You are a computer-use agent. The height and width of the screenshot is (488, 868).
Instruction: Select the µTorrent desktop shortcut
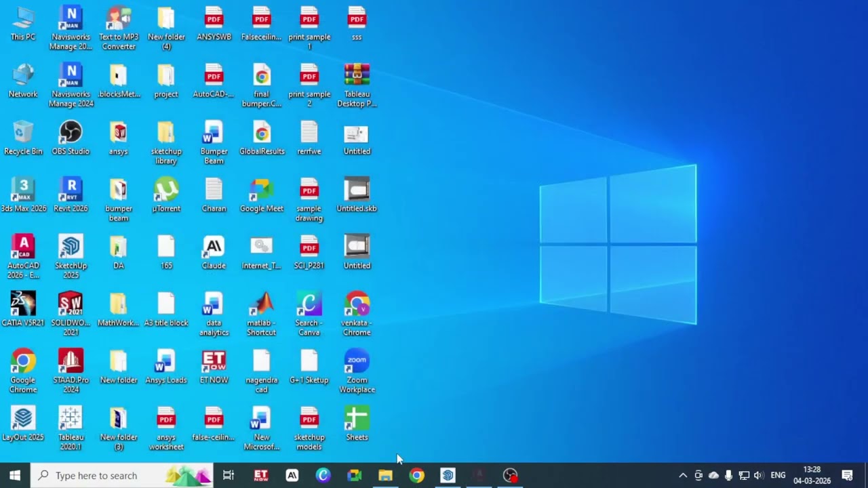(166, 195)
